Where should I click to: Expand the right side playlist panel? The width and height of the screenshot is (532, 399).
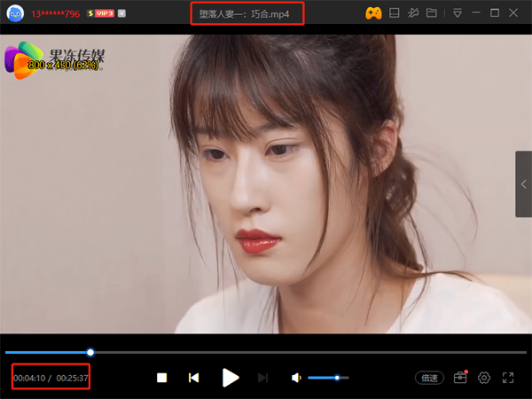pyautogui.click(x=523, y=184)
